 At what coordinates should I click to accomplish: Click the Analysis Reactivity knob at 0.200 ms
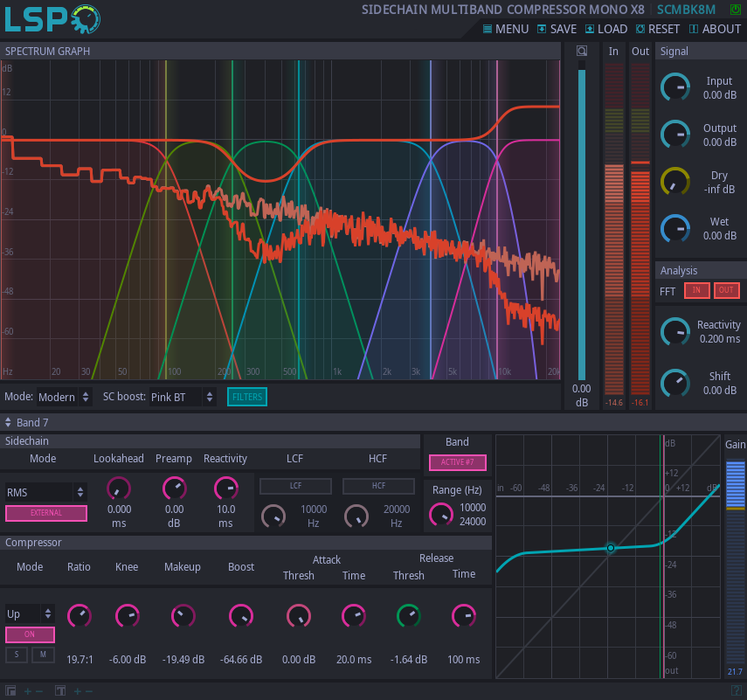pyautogui.click(x=675, y=332)
